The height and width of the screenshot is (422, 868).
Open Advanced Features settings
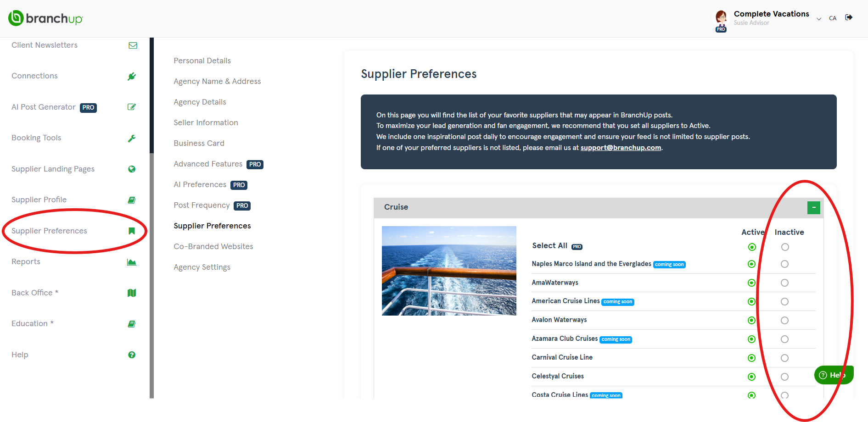(x=208, y=164)
